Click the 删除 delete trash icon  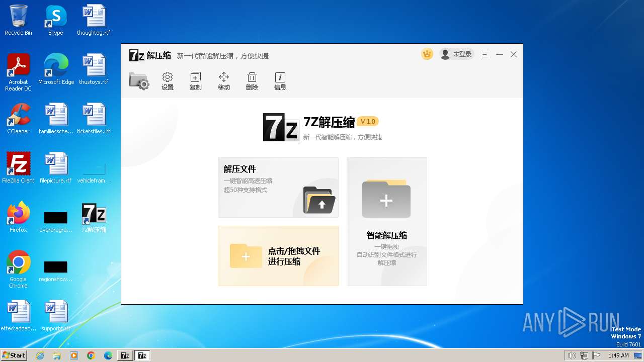click(252, 81)
